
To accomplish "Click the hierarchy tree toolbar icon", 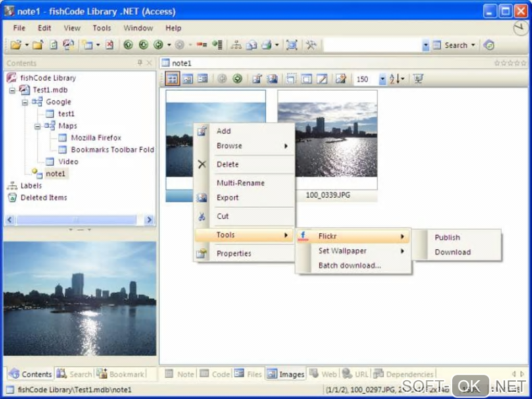I will tap(236, 45).
